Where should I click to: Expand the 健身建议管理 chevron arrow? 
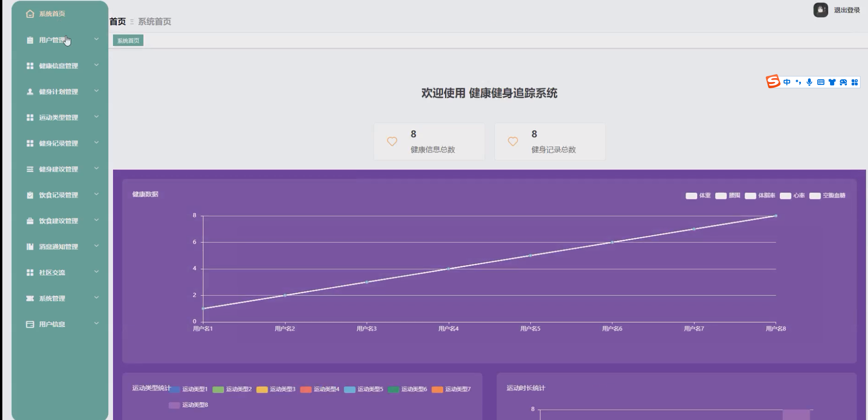(97, 168)
